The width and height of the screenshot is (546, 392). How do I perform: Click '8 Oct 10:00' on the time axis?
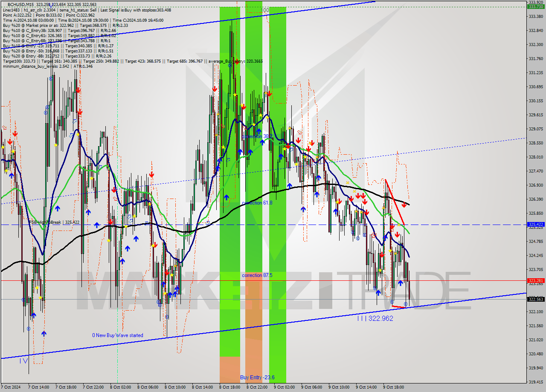pyautogui.click(x=175, y=387)
